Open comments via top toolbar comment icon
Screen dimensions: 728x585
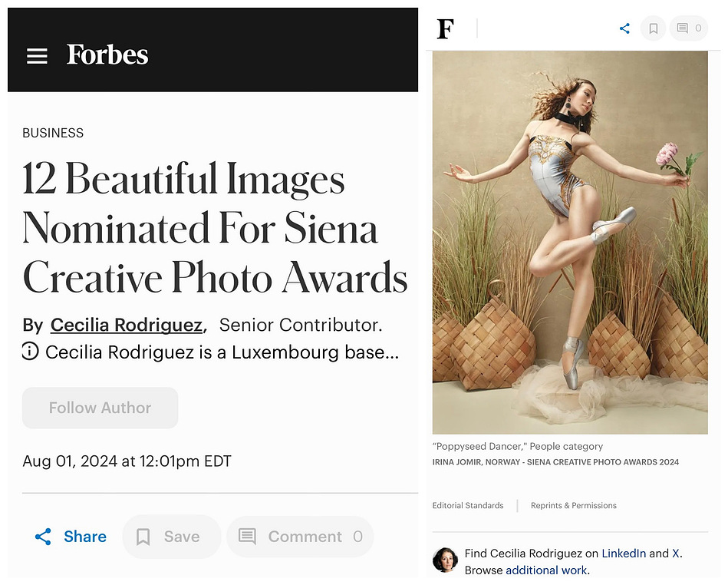coord(689,28)
